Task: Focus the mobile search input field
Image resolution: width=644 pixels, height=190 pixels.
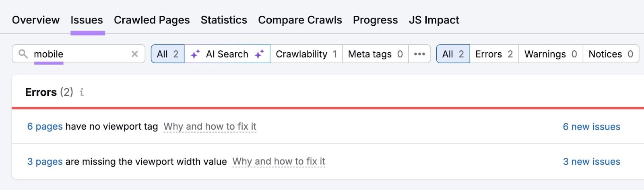Action: coord(80,54)
